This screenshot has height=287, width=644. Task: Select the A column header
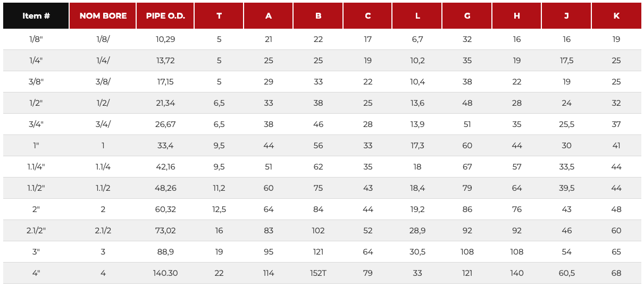(x=269, y=16)
